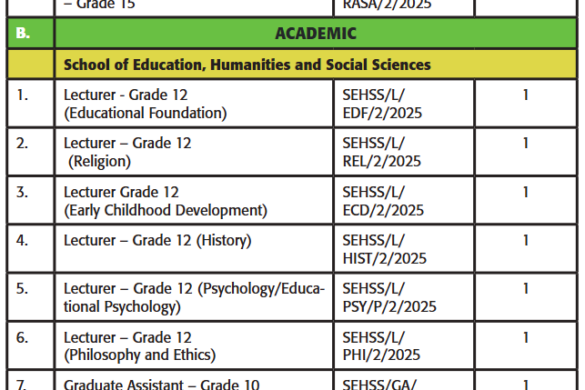Select Graduate Assistant Grade 10 entry

[162, 384]
